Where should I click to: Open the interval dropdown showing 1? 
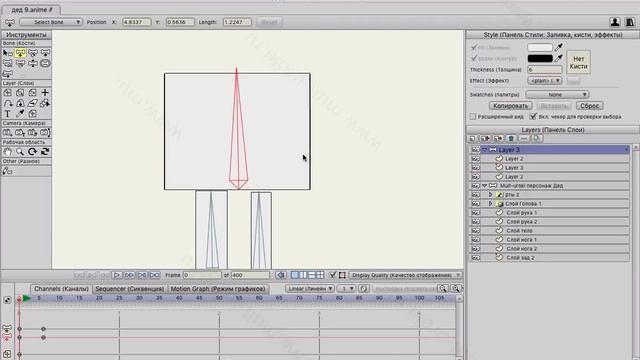click(x=346, y=289)
